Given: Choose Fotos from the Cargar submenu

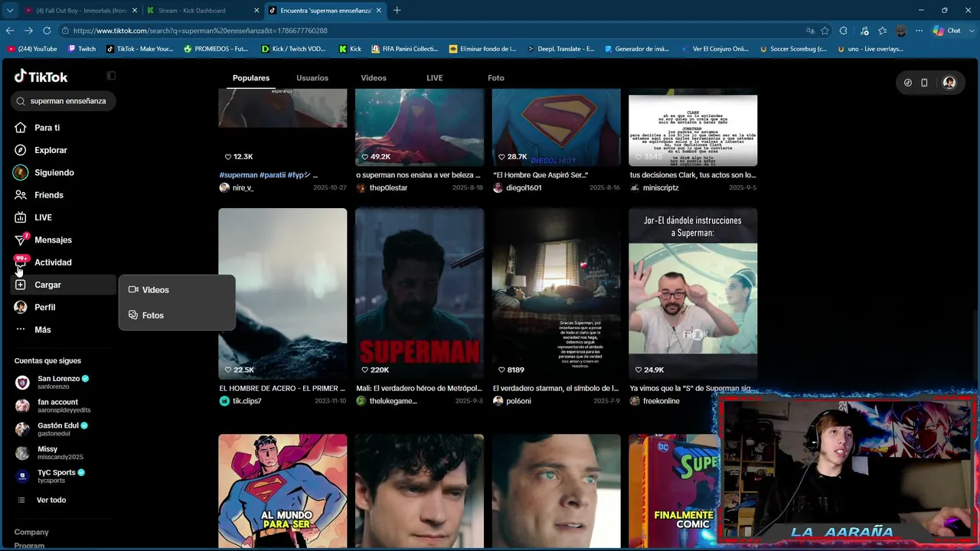Looking at the screenshot, I should pos(177,315).
